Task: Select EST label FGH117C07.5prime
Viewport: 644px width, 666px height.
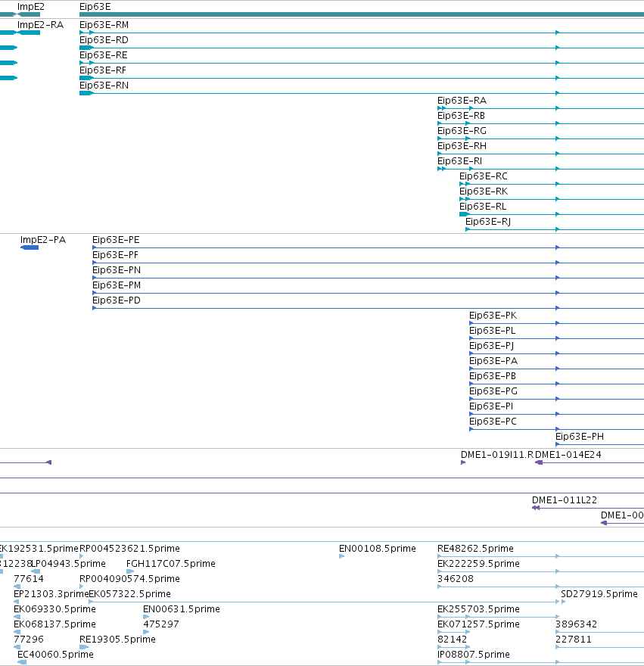Action: click(x=171, y=564)
